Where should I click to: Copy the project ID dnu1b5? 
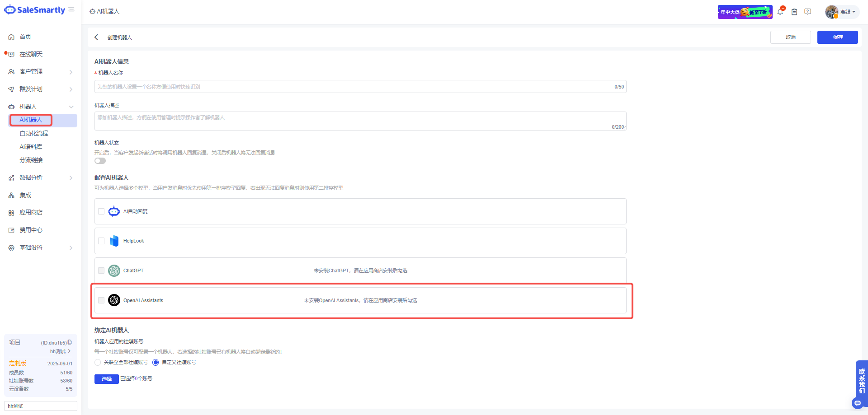click(x=70, y=342)
